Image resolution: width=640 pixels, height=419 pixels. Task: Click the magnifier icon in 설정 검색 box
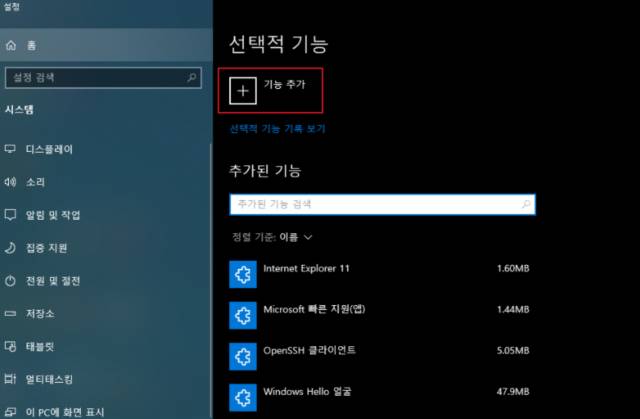coord(192,76)
